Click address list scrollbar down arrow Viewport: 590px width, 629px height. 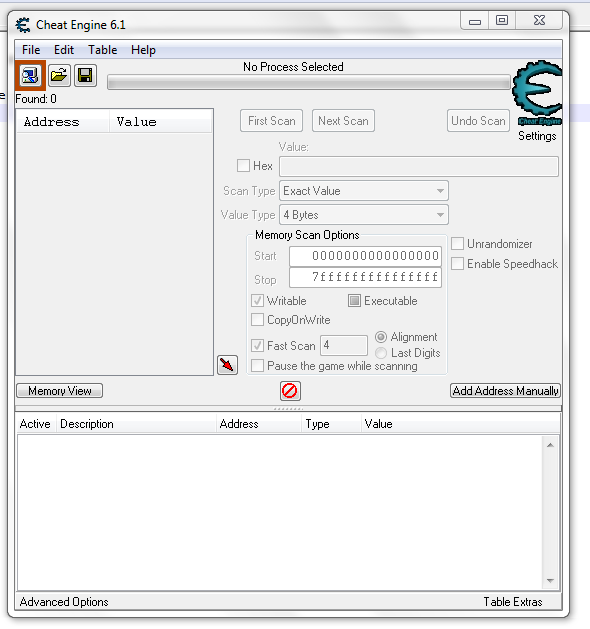(x=550, y=581)
